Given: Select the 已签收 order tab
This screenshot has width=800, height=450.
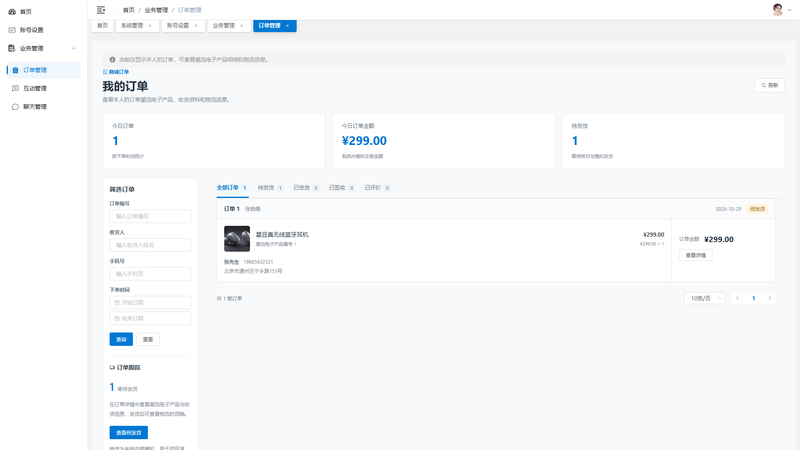Looking at the screenshot, I should pyautogui.click(x=341, y=188).
